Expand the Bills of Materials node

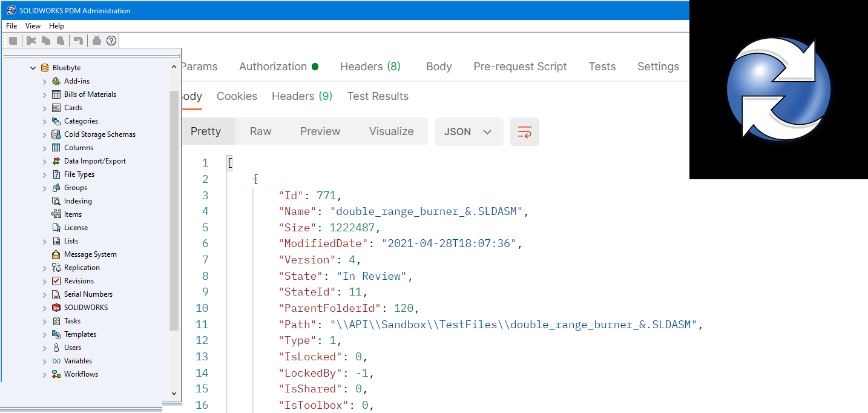point(45,94)
